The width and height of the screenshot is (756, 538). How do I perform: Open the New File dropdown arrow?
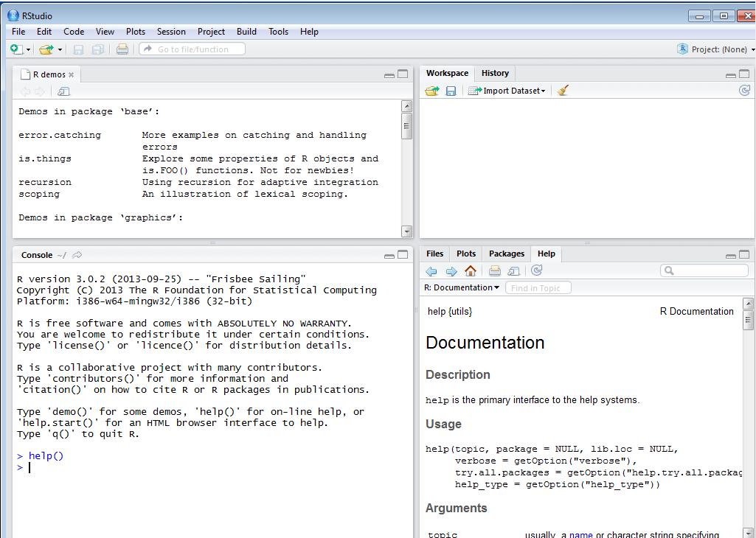(29, 49)
